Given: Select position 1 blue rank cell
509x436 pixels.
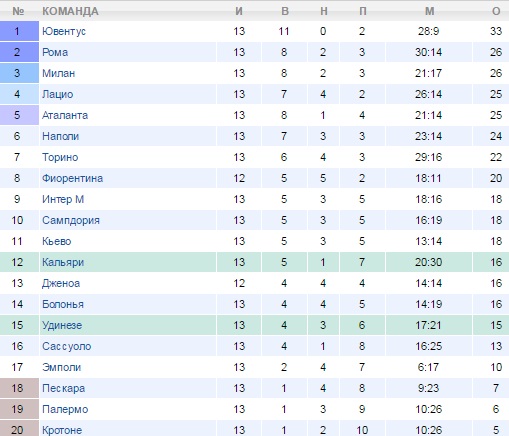Looking at the screenshot, I should (x=19, y=31).
